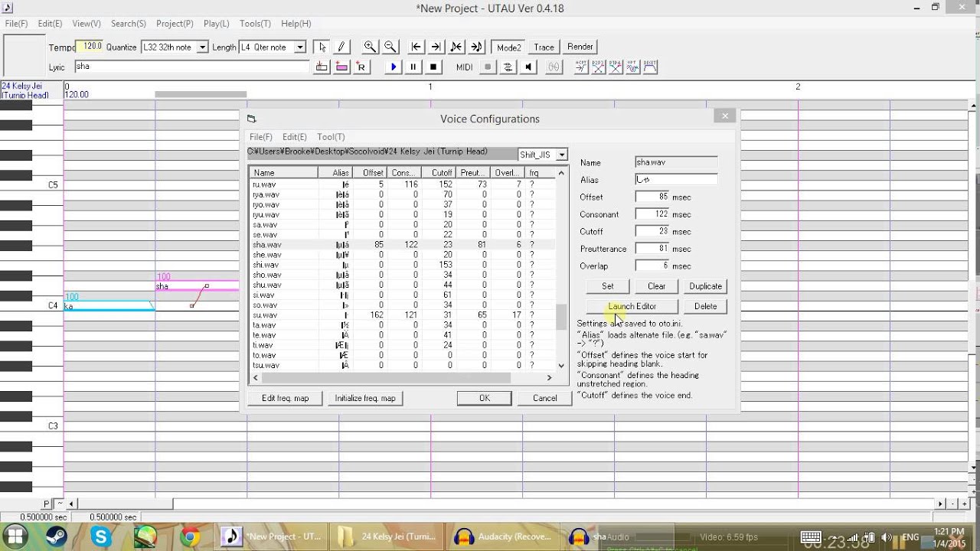980x551 pixels.
Task: Jump to the start with left-bar arrow
Action: 416,47
